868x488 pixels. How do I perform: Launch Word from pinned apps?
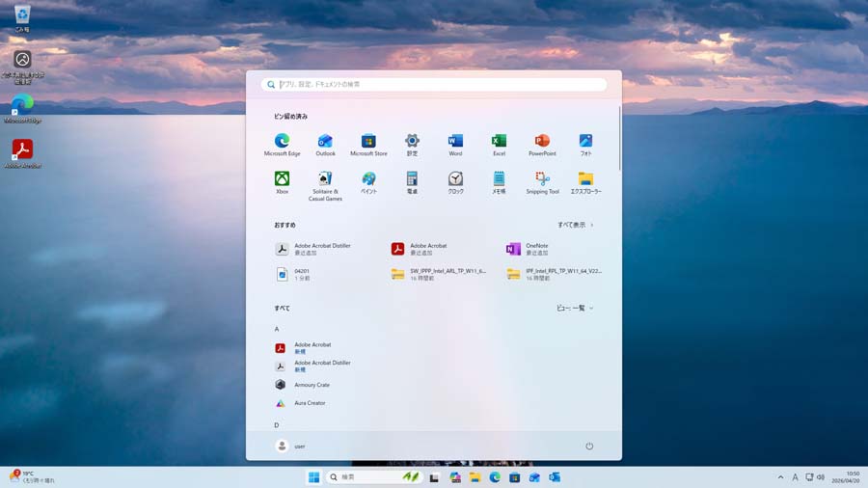[x=455, y=145]
